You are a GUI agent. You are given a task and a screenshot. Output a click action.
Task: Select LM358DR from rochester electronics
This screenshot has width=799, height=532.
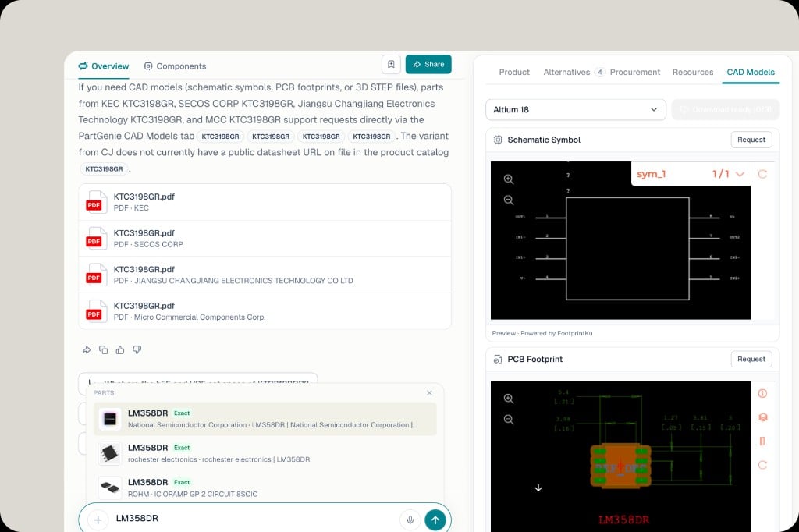click(x=265, y=453)
